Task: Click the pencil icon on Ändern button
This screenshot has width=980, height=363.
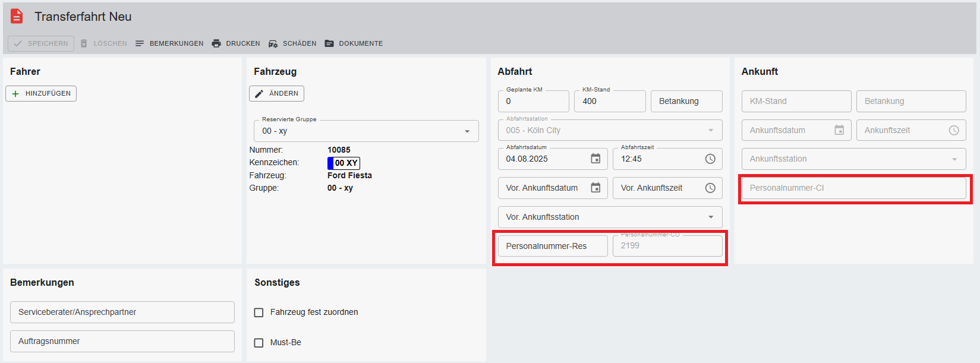Action: 260,93
